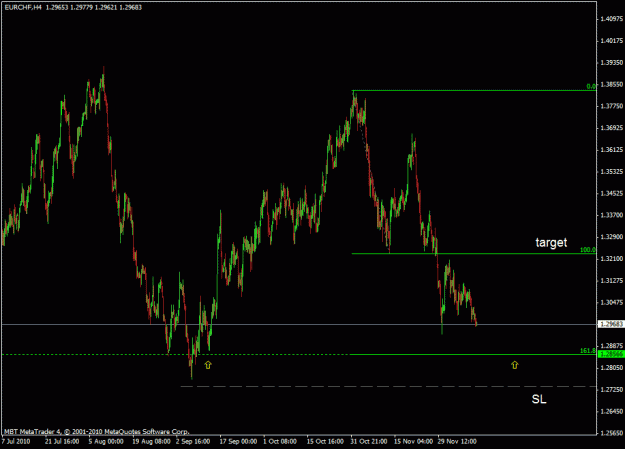Select the yellow up arrow near the September low

(x=208, y=364)
